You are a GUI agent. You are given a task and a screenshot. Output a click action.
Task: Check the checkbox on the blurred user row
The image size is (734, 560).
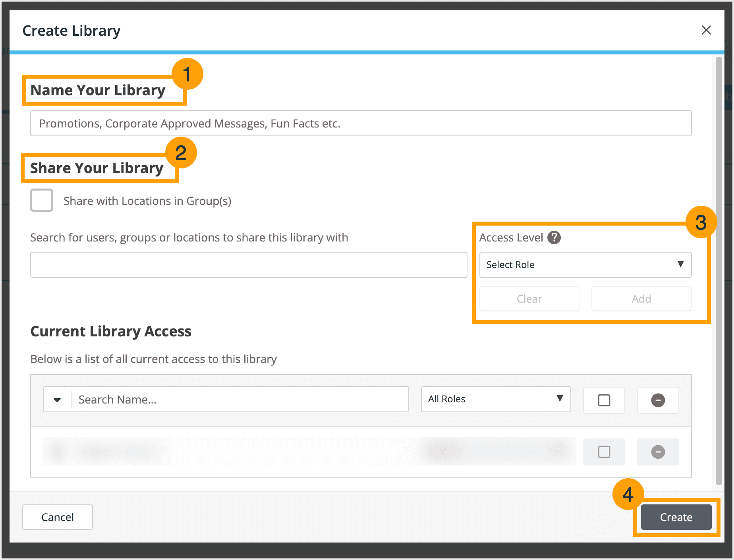tap(604, 452)
